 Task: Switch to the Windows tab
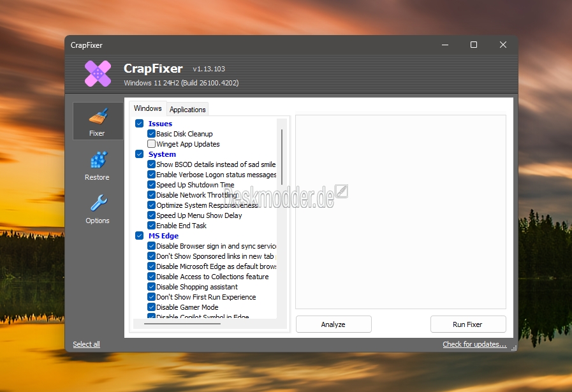[148, 108]
